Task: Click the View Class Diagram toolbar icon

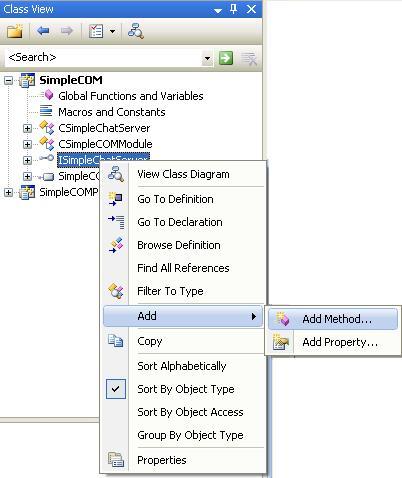Action: click(136, 31)
